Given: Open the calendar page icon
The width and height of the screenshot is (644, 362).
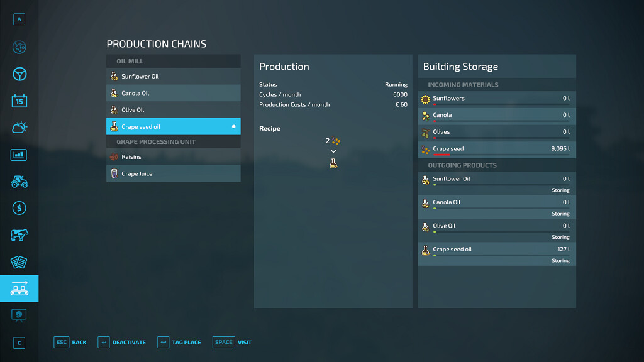Looking at the screenshot, I should pos(19,101).
